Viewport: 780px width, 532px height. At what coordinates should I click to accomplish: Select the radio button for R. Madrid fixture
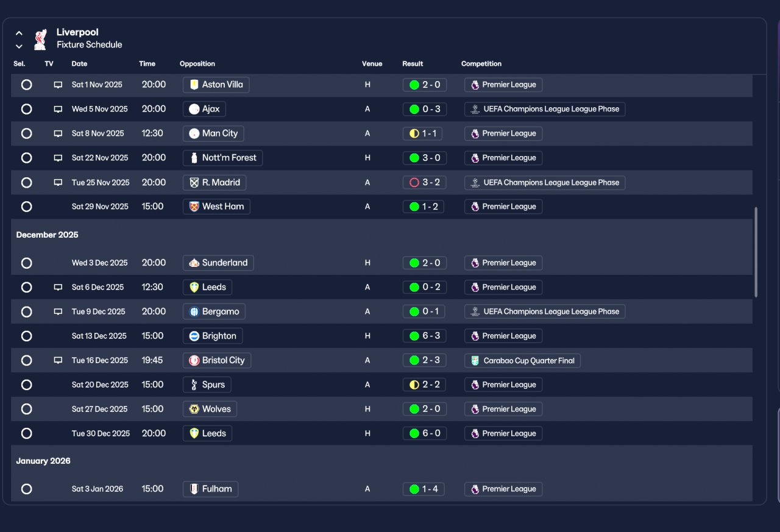click(x=26, y=182)
